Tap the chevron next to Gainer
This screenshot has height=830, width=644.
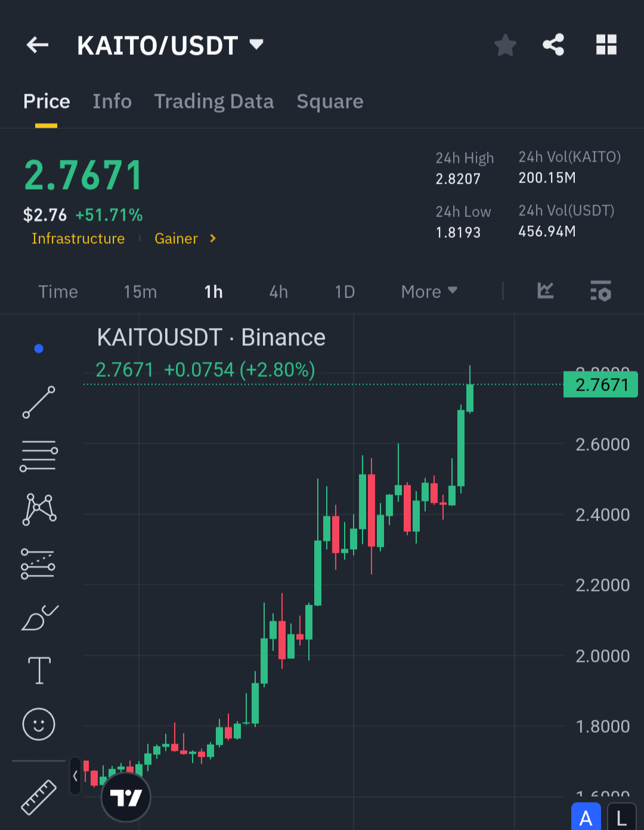pyautogui.click(x=213, y=239)
